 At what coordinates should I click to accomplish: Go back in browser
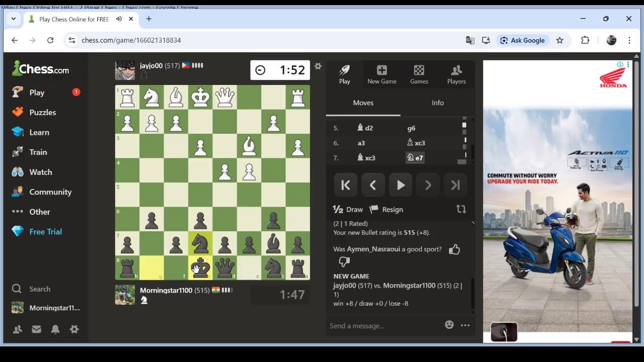(x=15, y=40)
